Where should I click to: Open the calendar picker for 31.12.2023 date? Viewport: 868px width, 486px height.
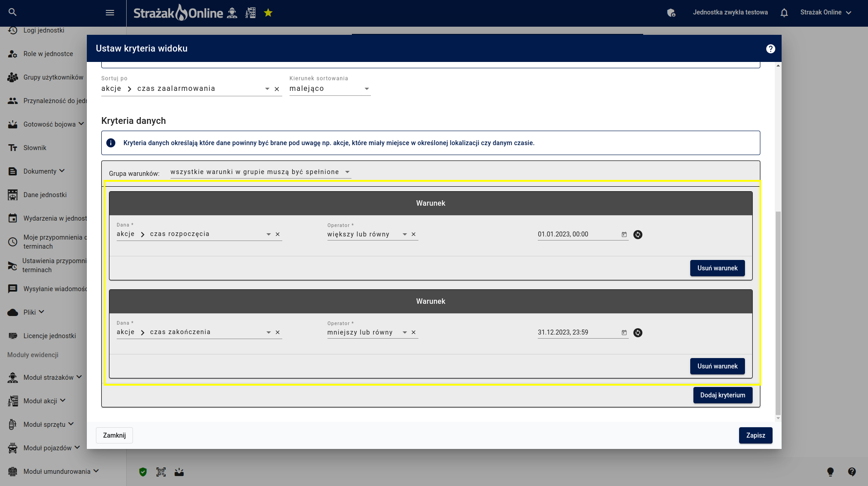tap(624, 333)
